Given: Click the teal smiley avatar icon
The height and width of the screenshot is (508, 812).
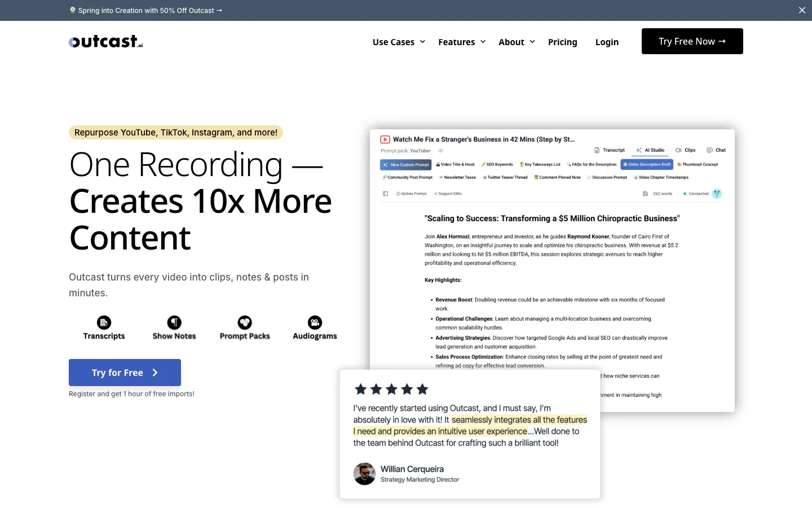Looking at the screenshot, I should tap(717, 194).
